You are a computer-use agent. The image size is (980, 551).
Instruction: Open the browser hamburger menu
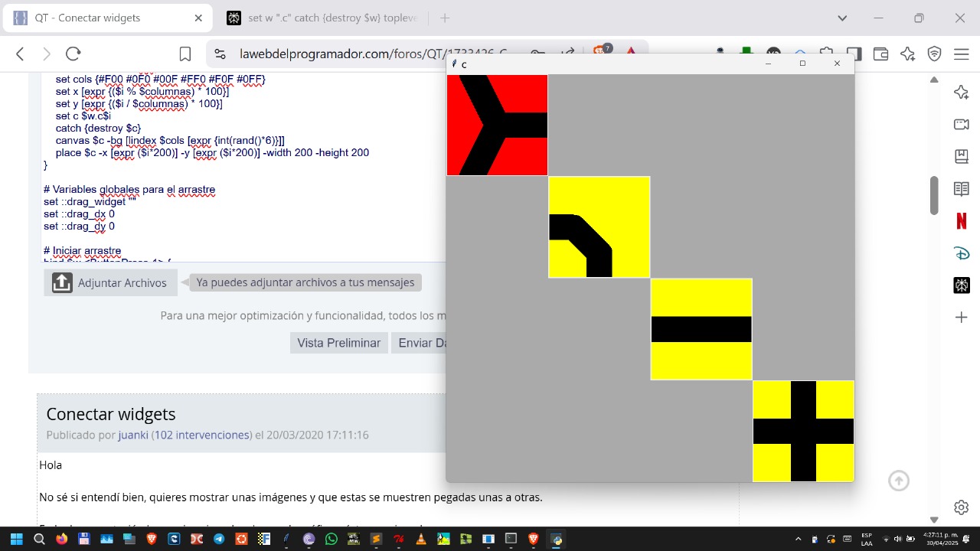coord(962,54)
